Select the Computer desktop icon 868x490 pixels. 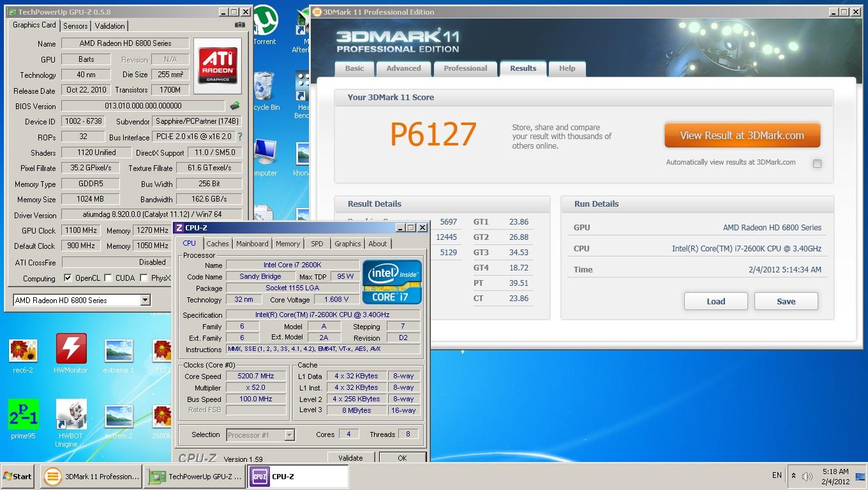pyautogui.click(x=265, y=158)
